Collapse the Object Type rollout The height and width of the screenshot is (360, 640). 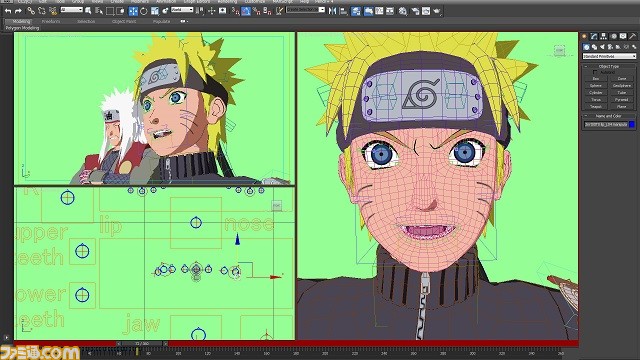point(609,66)
